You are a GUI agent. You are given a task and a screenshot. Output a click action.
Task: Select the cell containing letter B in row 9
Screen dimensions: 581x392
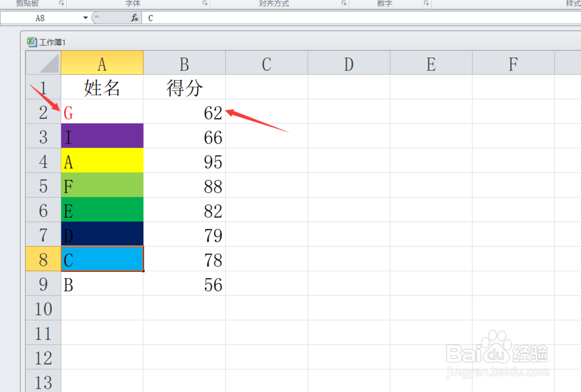click(x=102, y=283)
